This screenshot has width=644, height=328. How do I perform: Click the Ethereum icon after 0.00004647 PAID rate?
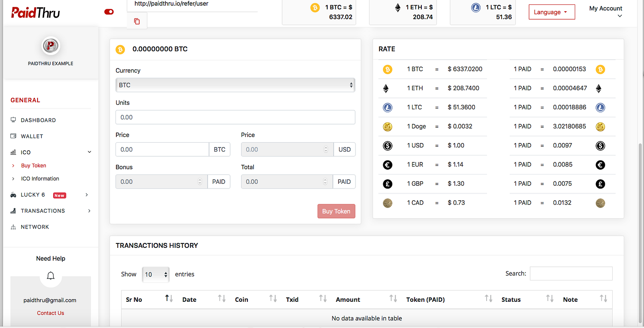(599, 89)
